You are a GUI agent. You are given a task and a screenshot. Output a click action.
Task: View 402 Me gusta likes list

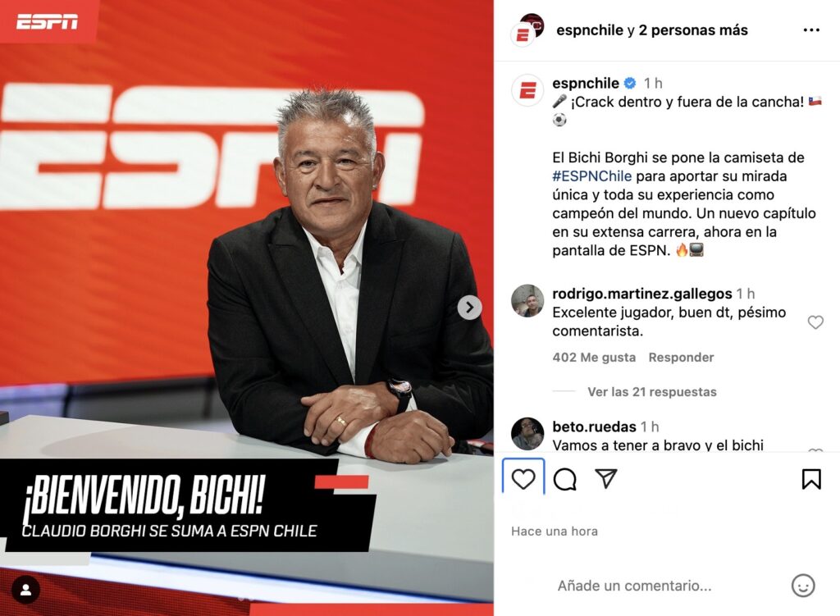pyautogui.click(x=594, y=358)
